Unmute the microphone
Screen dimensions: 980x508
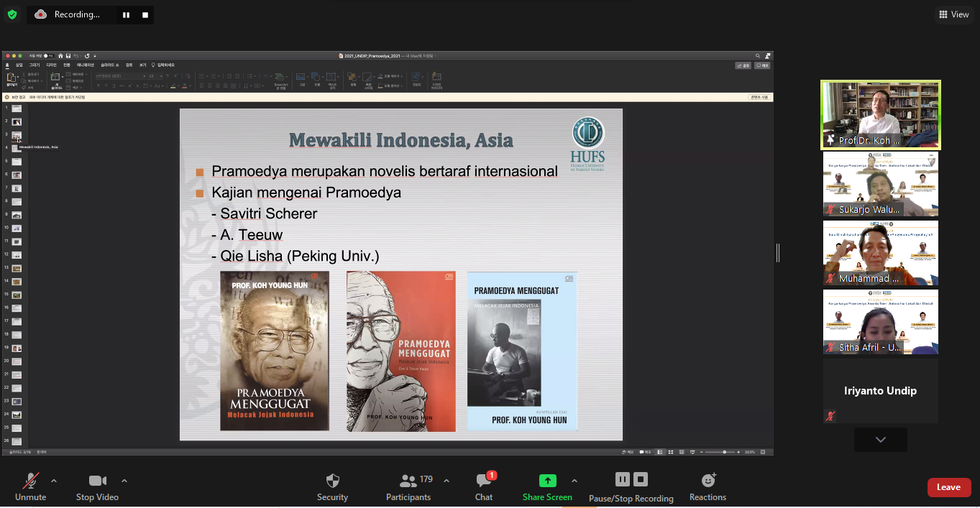tap(30, 486)
